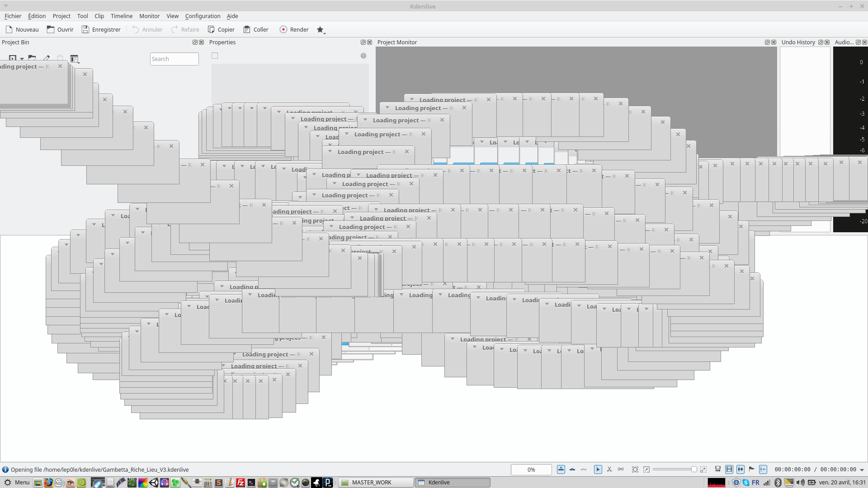
Task: Expand the Project Bin view options dropdown
Action: pos(75,59)
